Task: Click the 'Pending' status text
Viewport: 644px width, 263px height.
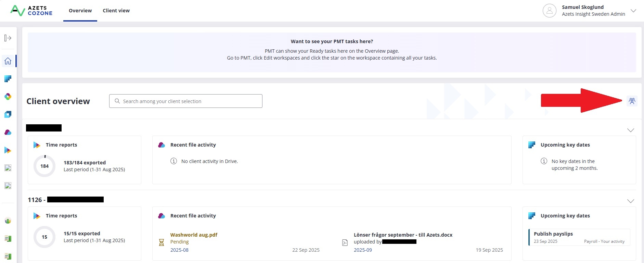Action: pos(179,242)
